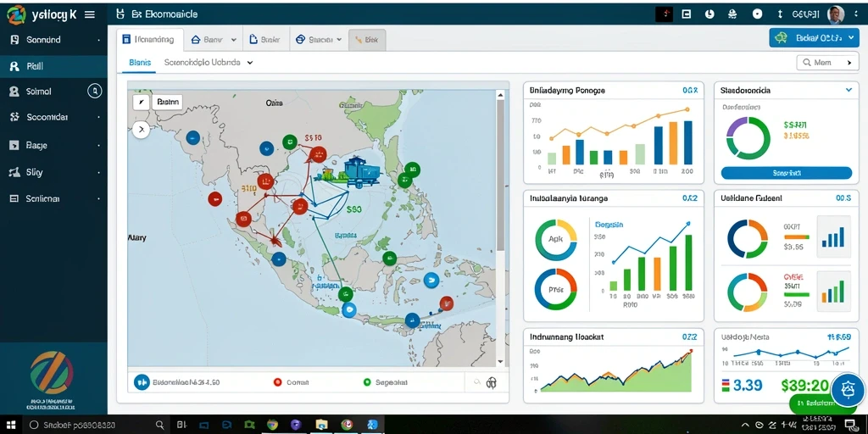Click the white circle icon in header
868x434 pixels.
[x=757, y=14]
